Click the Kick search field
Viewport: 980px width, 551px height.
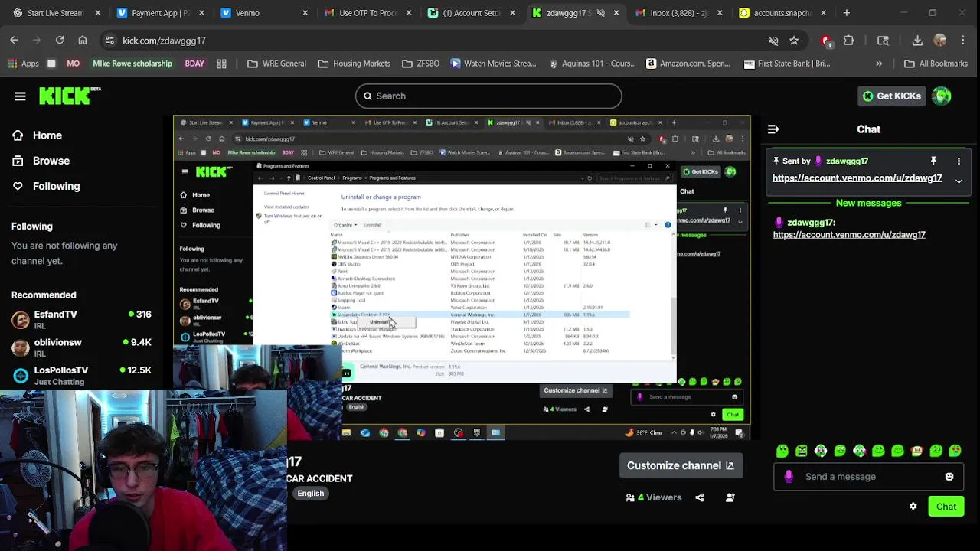pyautogui.click(x=488, y=96)
